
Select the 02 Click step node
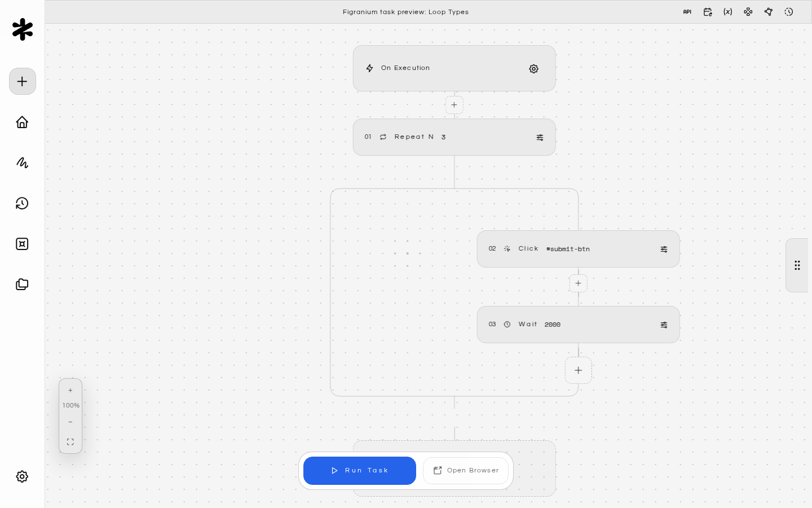[x=579, y=249]
